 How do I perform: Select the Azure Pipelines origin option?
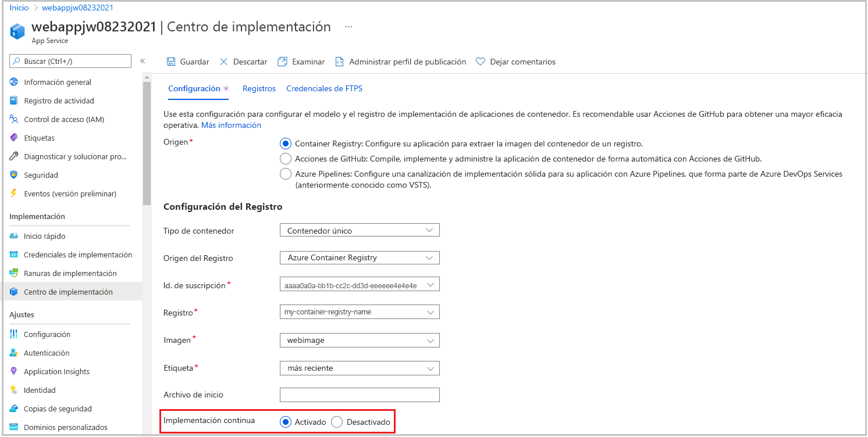pos(285,174)
